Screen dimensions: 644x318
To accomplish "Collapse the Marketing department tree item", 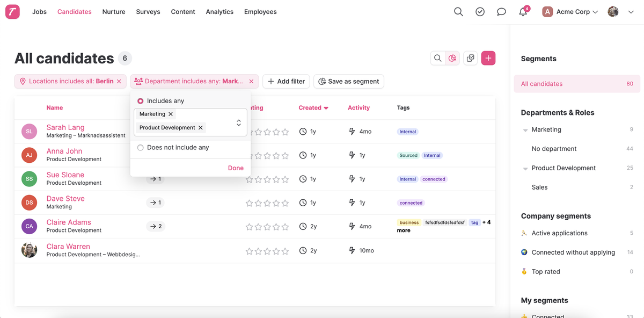I will click(525, 130).
